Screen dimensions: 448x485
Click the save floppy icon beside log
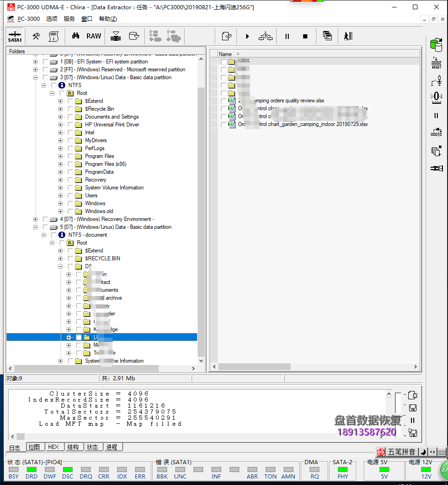click(x=413, y=408)
